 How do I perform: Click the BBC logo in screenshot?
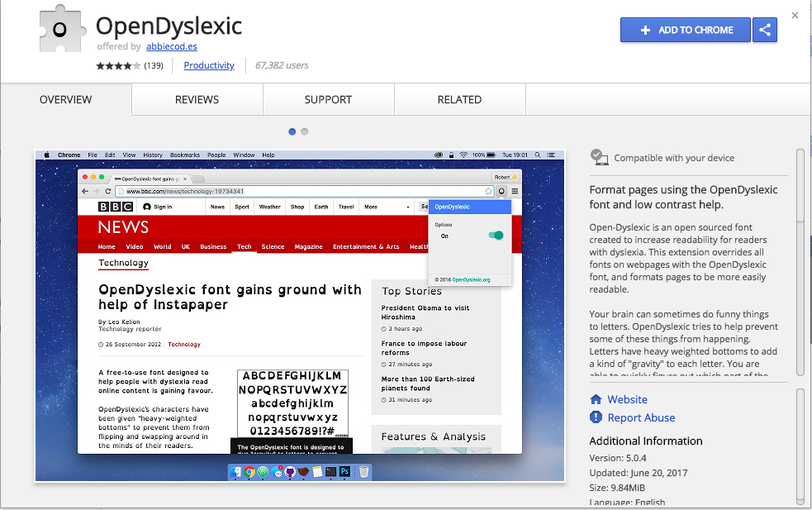click(116, 207)
